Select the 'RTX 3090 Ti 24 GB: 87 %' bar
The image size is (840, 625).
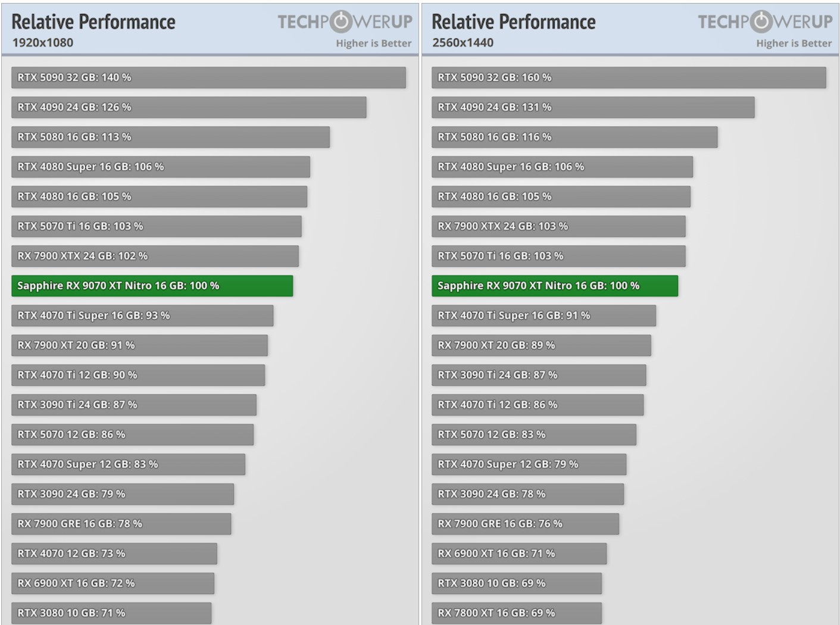[x=134, y=405]
